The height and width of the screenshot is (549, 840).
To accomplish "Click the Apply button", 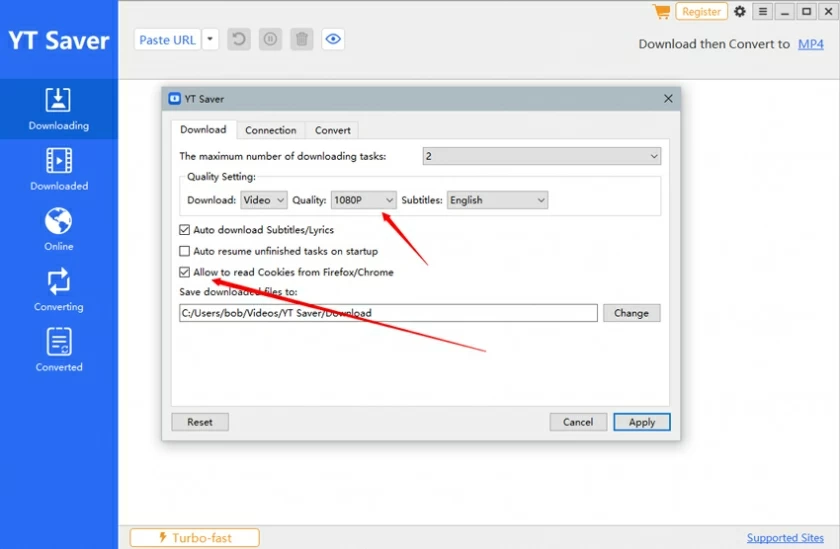I will [642, 422].
